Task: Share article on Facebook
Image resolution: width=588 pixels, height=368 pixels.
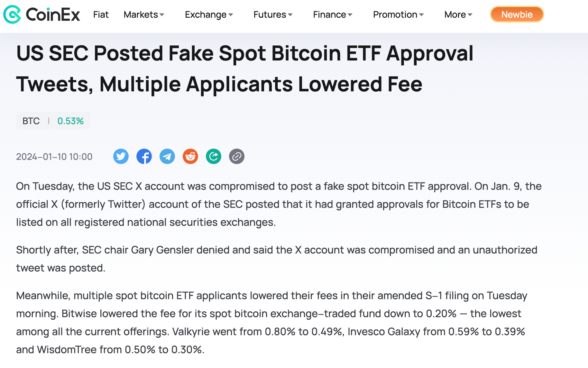Action: pos(144,157)
